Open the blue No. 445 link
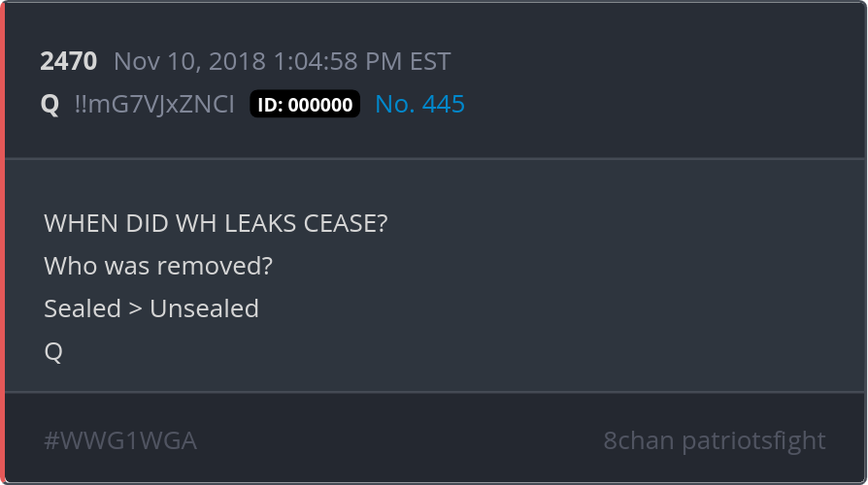868x485 pixels. pyautogui.click(x=419, y=105)
